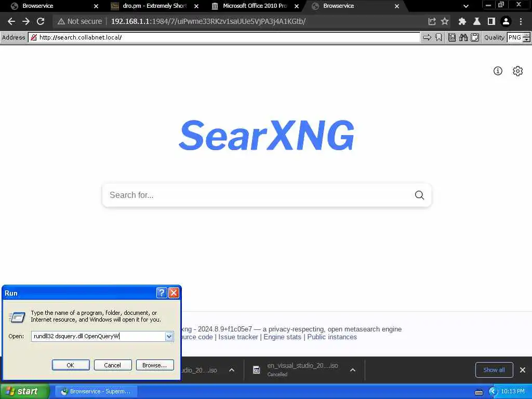Open the Extensions puzzle piece icon
Image resolution: width=532 pixels, height=399 pixels.
click(x=462, y=21)
